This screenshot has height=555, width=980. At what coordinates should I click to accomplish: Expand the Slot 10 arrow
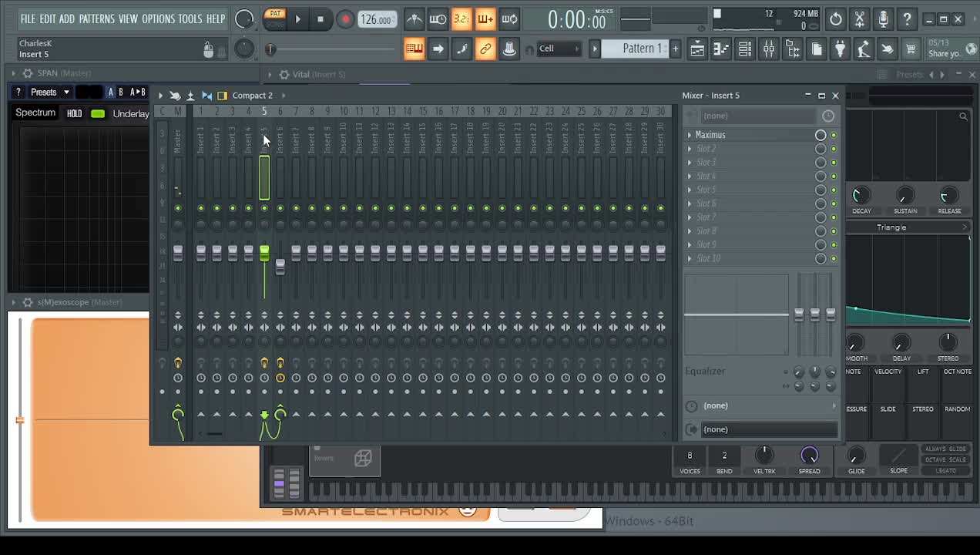(x=690, y=258)
